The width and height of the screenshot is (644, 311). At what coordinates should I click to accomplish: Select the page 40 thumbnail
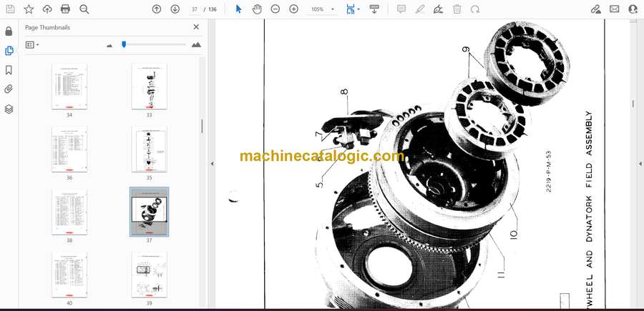[69, 275]
